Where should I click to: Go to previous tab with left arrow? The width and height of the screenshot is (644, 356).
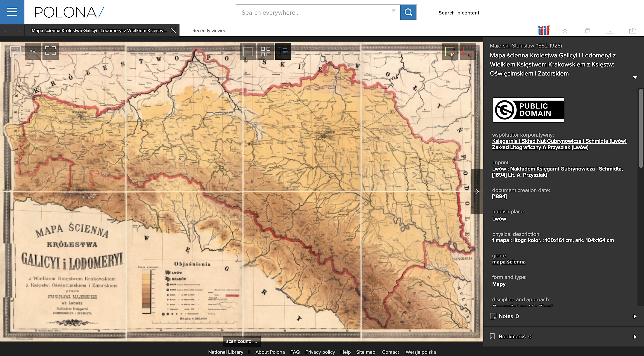pos(6,31)
